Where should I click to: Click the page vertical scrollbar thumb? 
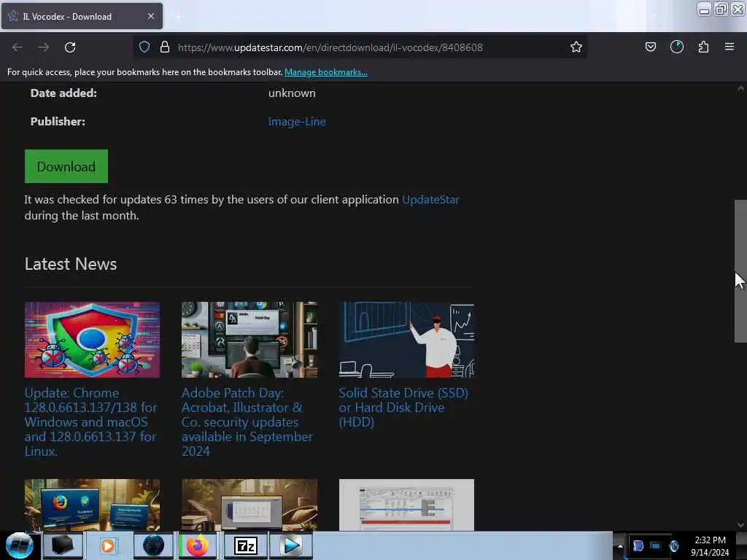click(740, 271)
